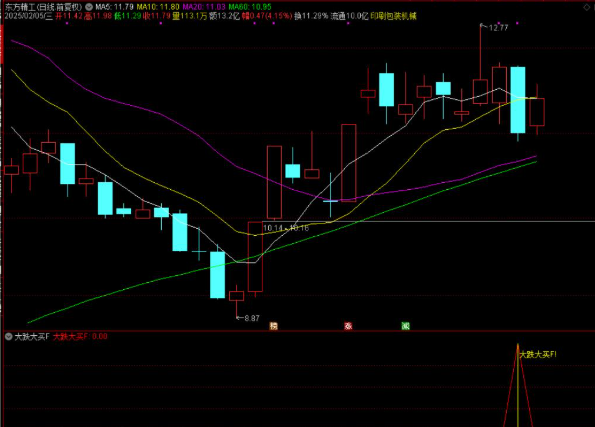Click the diamond icon at top-right corner

(x=586, y=7)
